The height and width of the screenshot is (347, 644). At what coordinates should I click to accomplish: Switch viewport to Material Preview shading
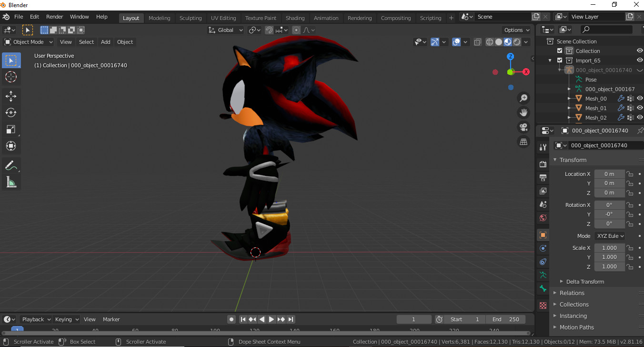507,41
